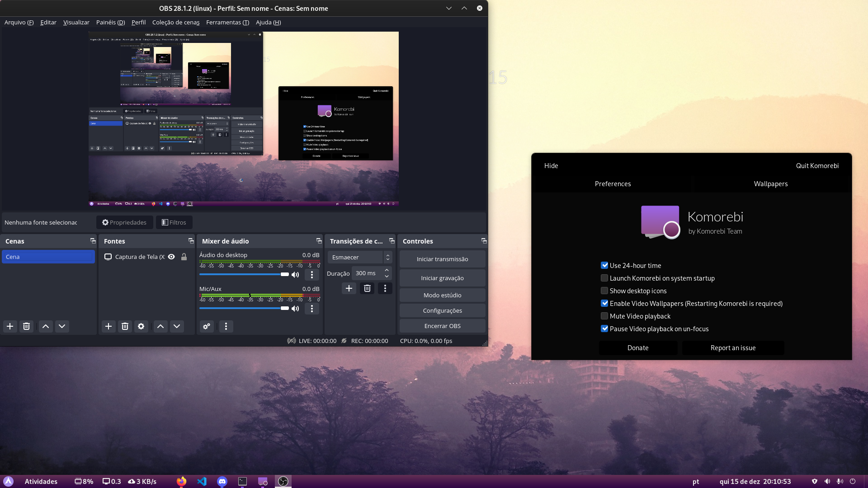This screenshot has width=868, height=488.
Task: Mute Mic/Aux speaker icon
Action: point(295,309)
